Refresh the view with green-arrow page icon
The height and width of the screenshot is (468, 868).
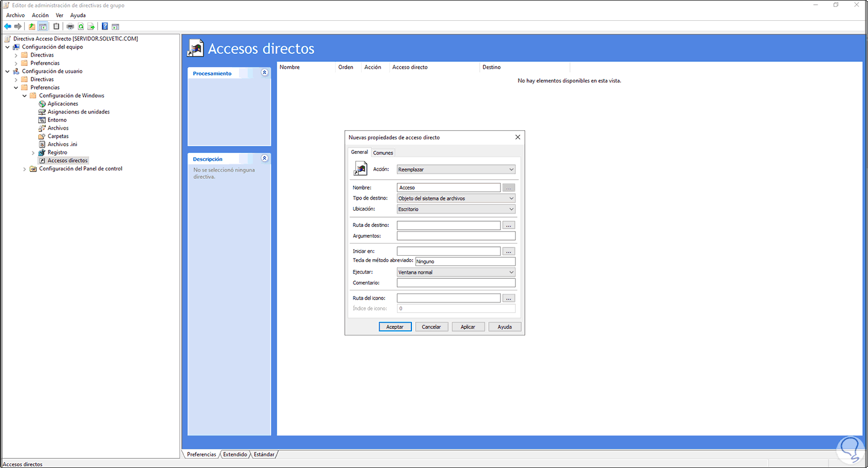80,26
